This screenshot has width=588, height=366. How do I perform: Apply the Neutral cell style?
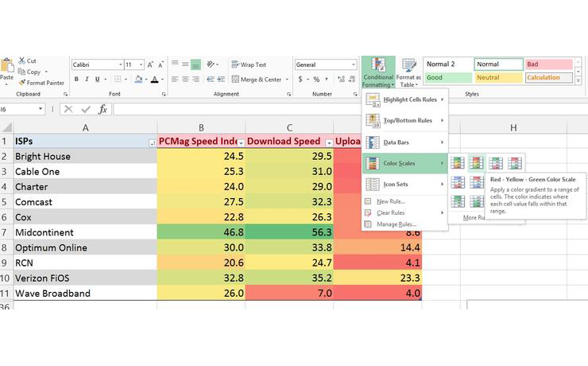coord(498,78)
